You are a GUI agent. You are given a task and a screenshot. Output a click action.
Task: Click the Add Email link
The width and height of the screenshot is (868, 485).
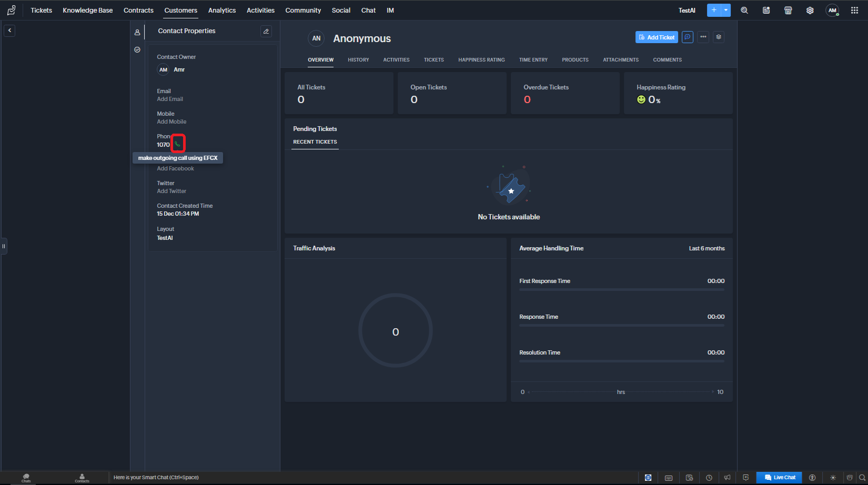[170, 99]
